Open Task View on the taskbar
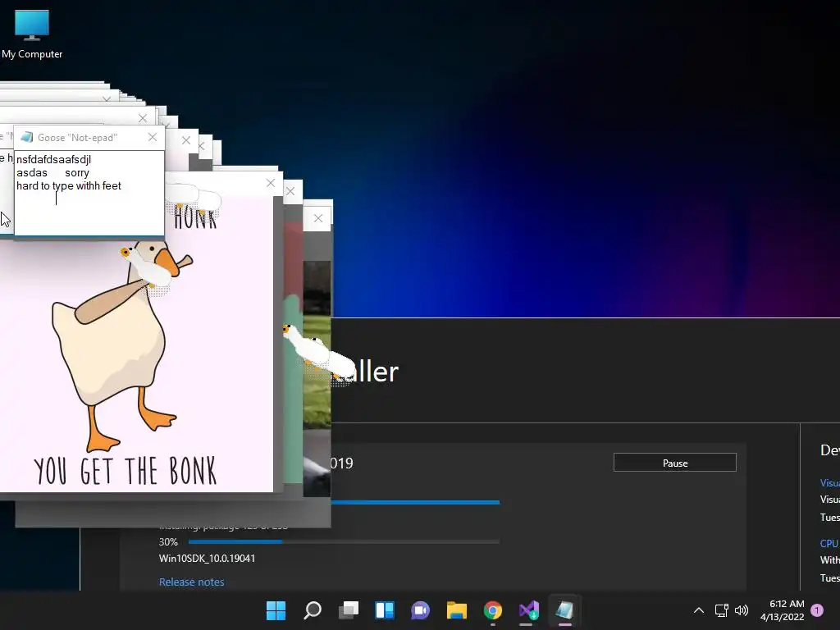The image size is (840, 630). pyautogui.click(x=348, y=610)
